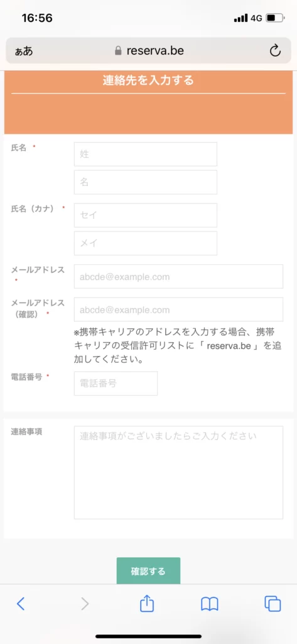Tap the reserva.be address bar
297x644 pixels.
point(148,51)
